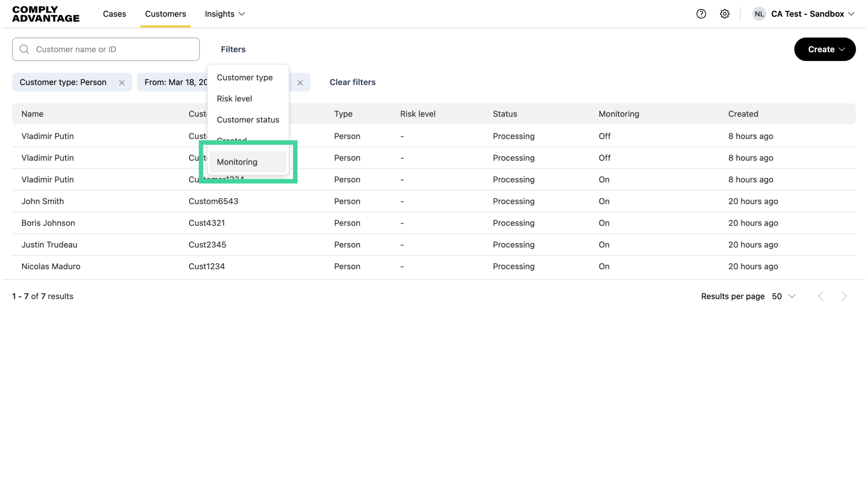This screenshot has width=868, height=488.
Task: Go to previous results page arrow
Action: pyautogui.click(x=821, y=296)
